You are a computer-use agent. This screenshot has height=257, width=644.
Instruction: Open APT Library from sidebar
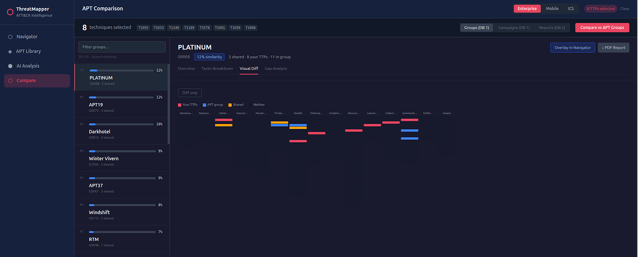point(37,52)
